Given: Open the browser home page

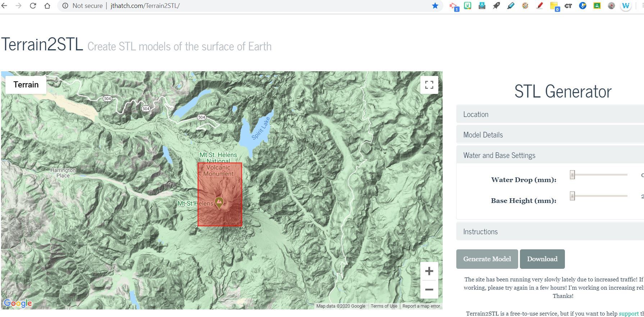Looking at the screenshot, I should coord(47,6).
